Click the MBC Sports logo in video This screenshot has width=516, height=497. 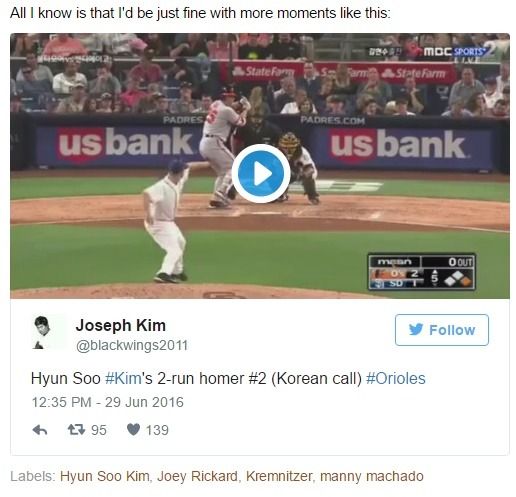(457, 52)
